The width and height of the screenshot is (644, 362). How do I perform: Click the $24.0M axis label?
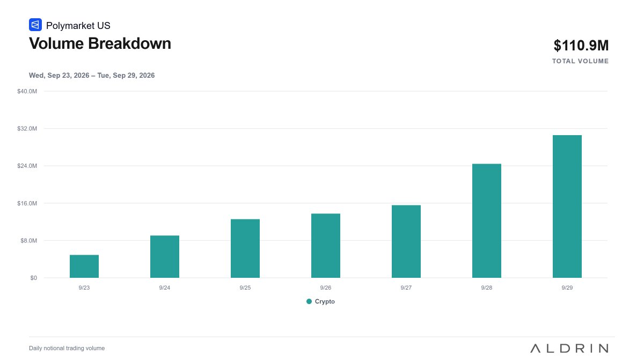[x=27, y=166]
